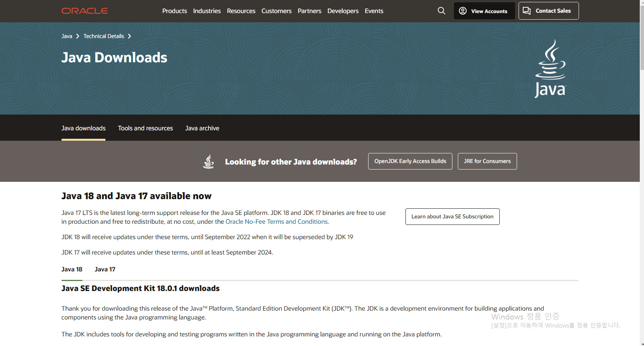644x346 pixels.
Task: Open the Resources menu
Action: (241, 11)
